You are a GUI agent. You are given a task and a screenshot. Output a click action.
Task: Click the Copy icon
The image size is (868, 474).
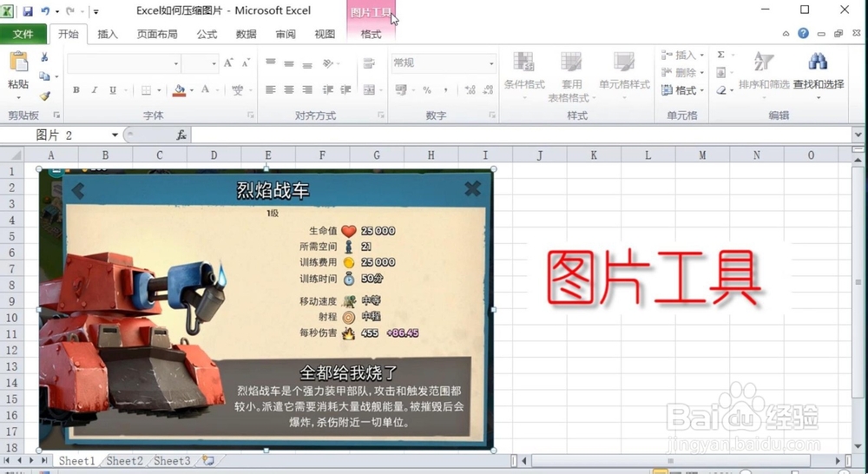pyautogui.click(x=45, y=76)
